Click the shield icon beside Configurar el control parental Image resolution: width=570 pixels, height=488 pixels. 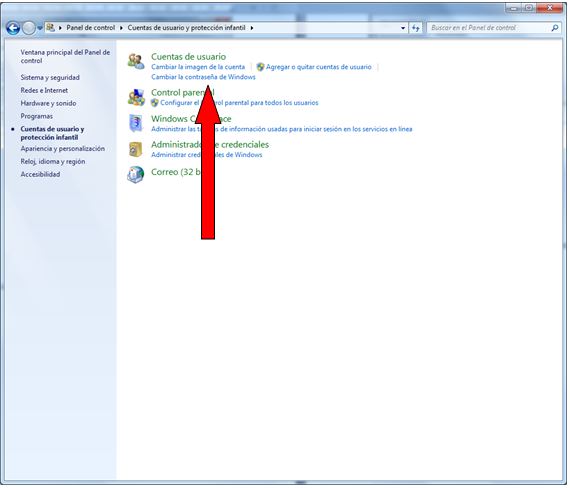154,103
